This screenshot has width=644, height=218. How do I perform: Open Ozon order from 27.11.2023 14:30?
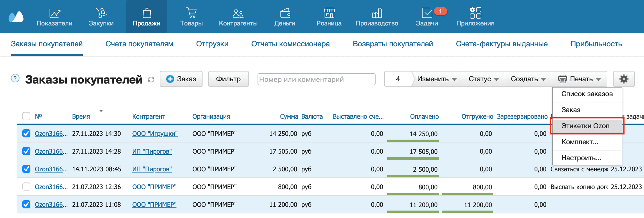click(51, 134)
